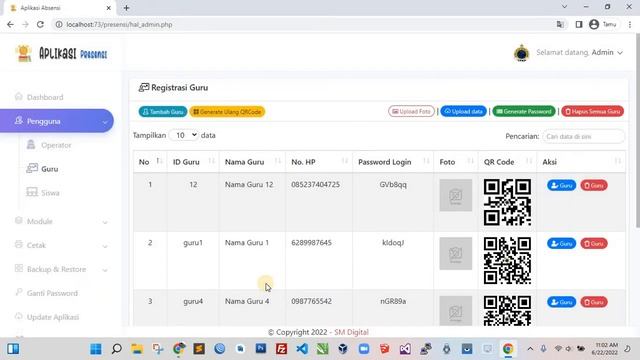This screenshot has height=360, width=640.
Task: Click the QR code of Nama Guru 12
Action: coord(507,202)
